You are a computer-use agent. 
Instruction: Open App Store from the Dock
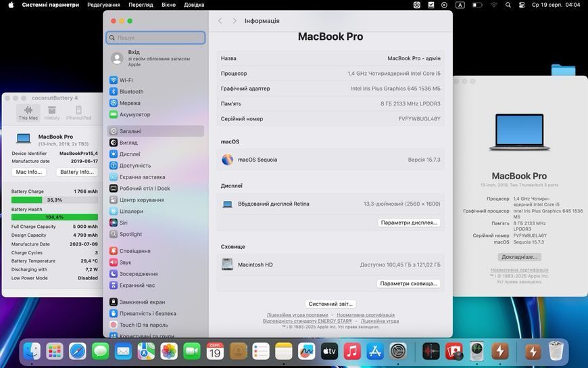pos(375,352)
